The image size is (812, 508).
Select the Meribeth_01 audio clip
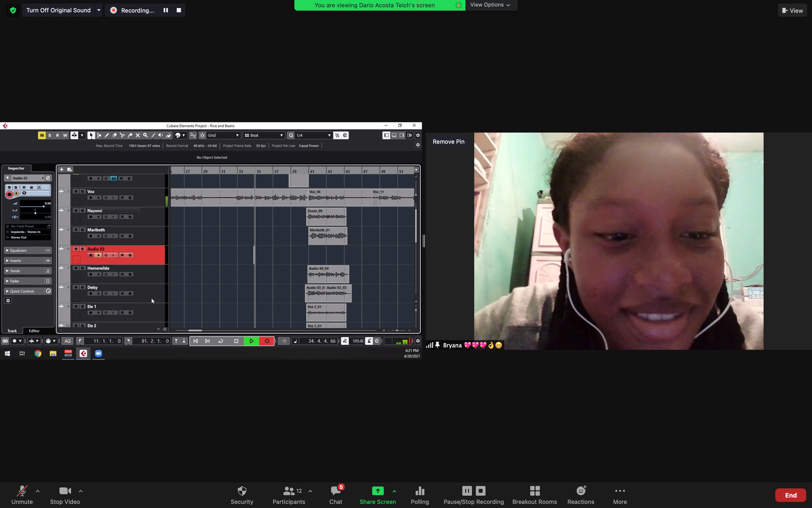click(x=328, y=236)
